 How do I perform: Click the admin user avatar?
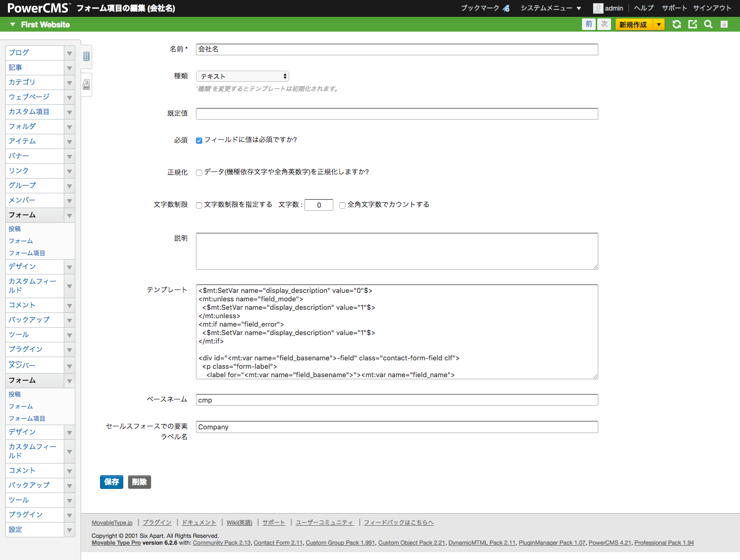click(598, 8)
